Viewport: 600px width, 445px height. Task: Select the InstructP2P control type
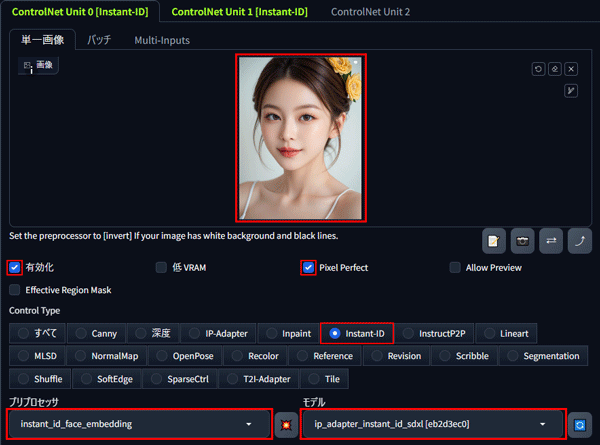[434, 333]
